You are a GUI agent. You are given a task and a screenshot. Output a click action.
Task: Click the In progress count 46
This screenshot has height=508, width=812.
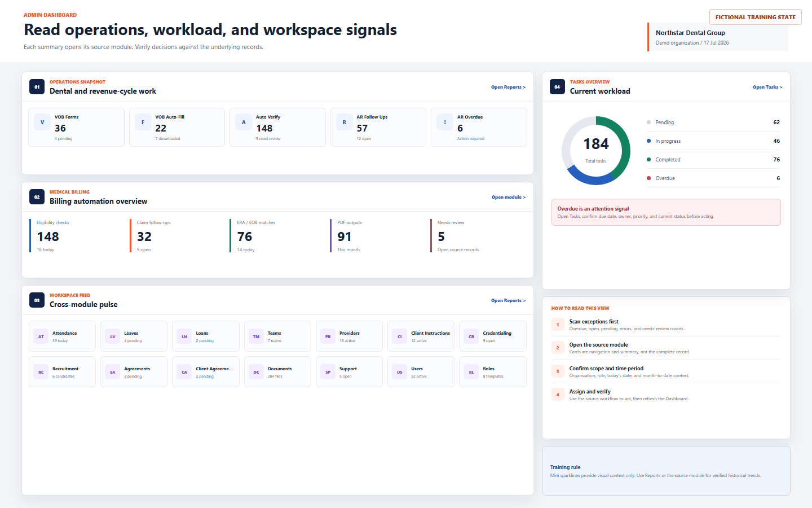776,141
